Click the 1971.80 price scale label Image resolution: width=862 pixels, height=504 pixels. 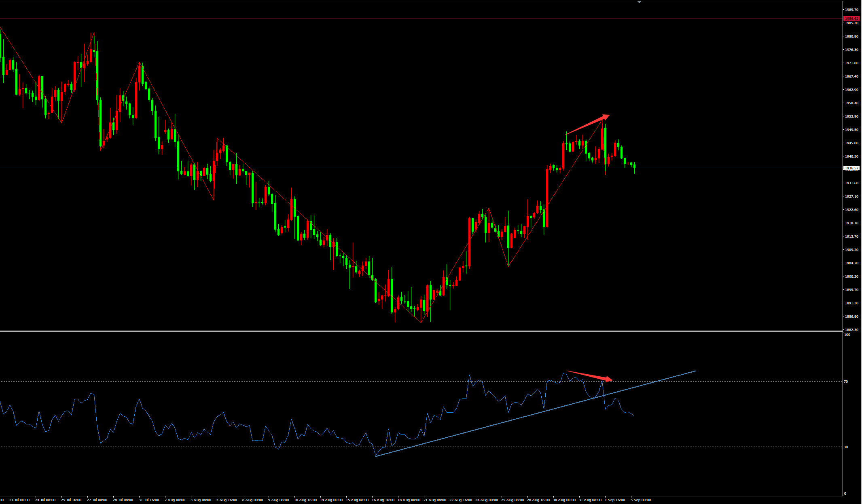851,63
